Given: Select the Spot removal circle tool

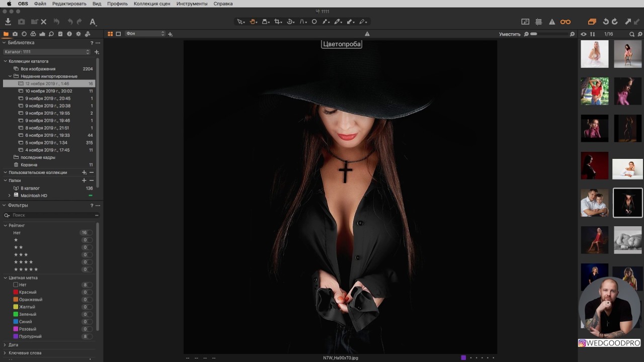Looking at the screenshot, I should pyautogui.click(x=314, y=22).
